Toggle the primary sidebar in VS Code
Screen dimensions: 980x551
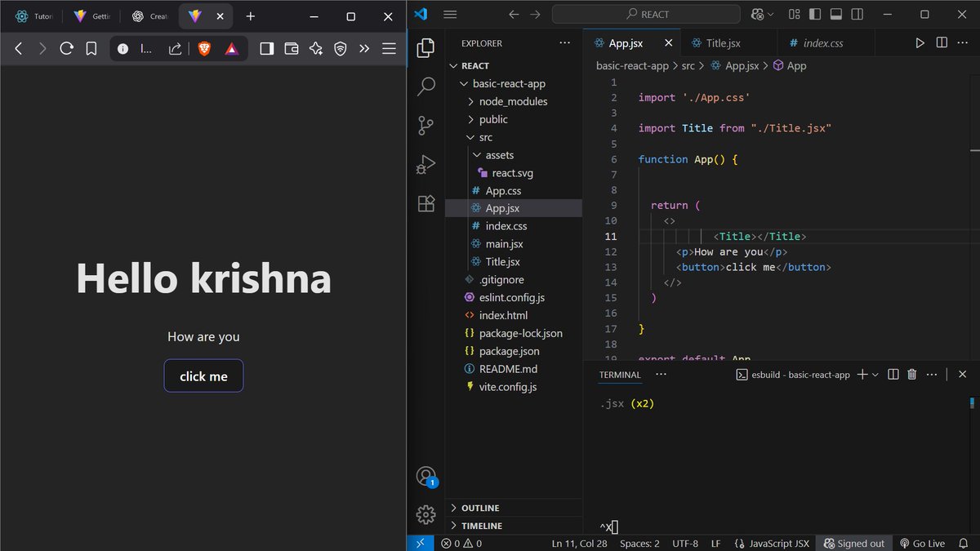[x=816, y=15]
